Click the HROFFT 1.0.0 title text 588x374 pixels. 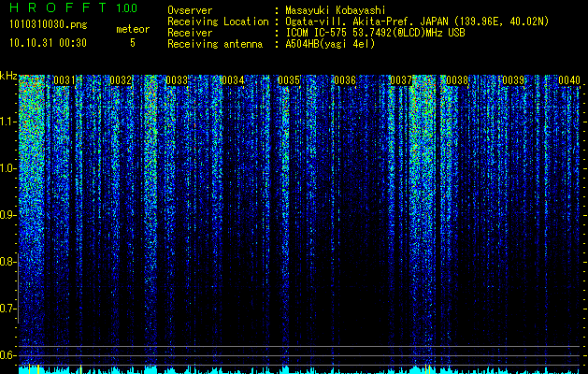click(x=74, y=7)
